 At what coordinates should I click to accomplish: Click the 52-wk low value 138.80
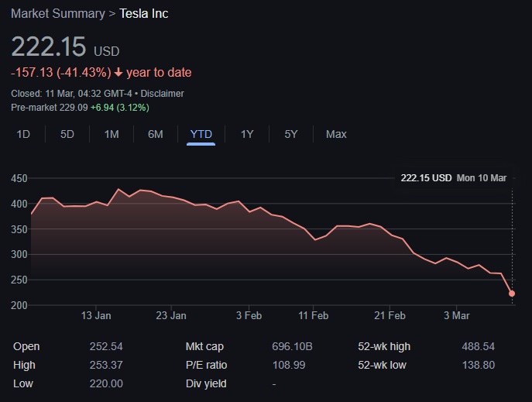(x=479, y=365)
